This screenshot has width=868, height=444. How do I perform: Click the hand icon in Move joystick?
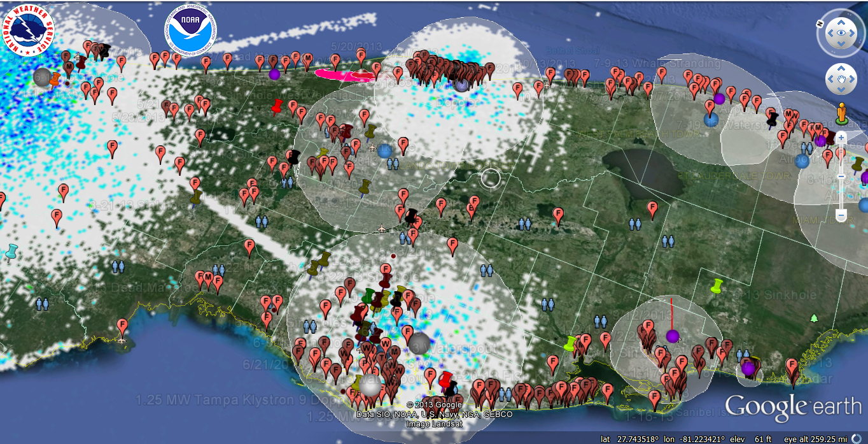(841, 79)
